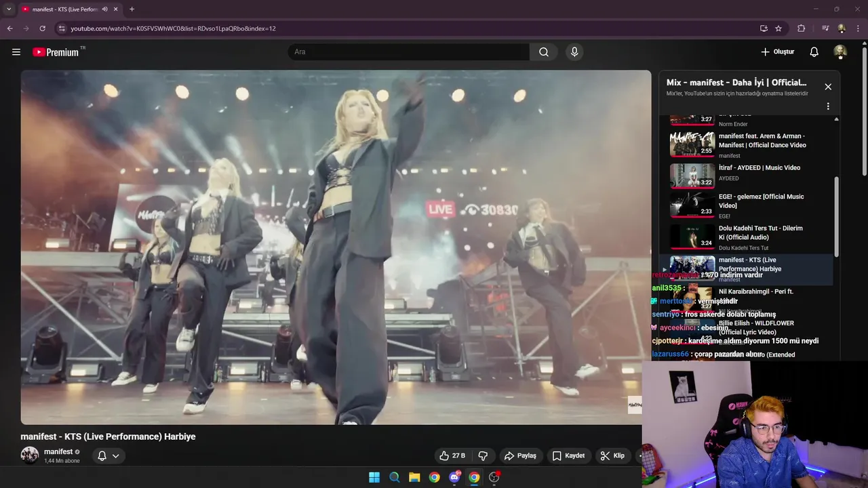The width and height of the screenshot is (868, 488).
Task: Open the OBS icon on the taskbar
Action: 494,477
